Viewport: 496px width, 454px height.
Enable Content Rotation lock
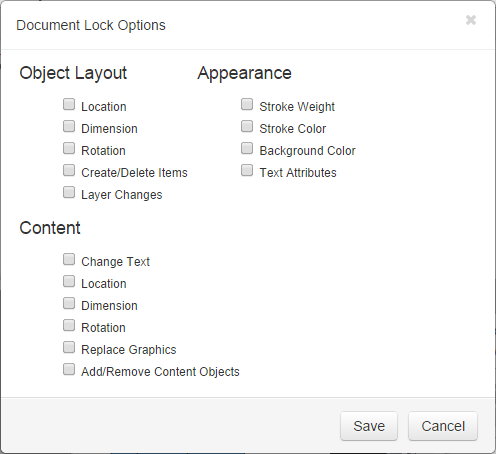click(x=69, y=325)
